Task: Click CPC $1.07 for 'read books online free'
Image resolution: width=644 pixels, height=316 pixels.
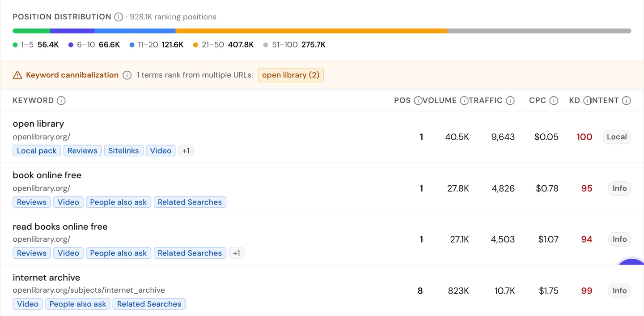Action: (x=548, y=239)
